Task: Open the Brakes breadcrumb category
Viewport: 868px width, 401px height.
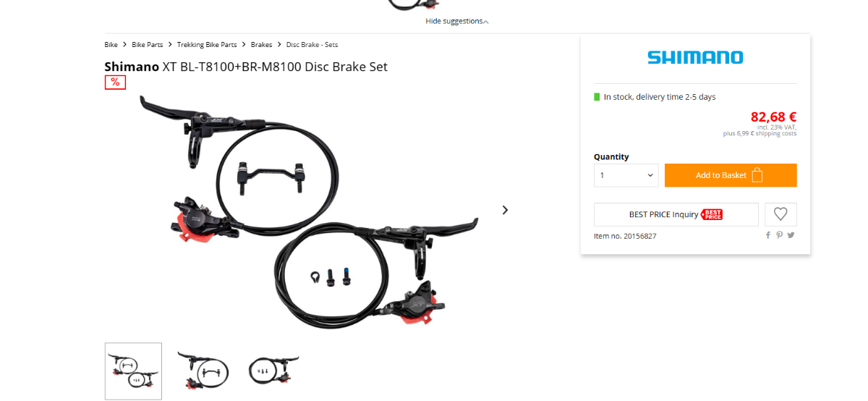Action: (x=262, y=45)
